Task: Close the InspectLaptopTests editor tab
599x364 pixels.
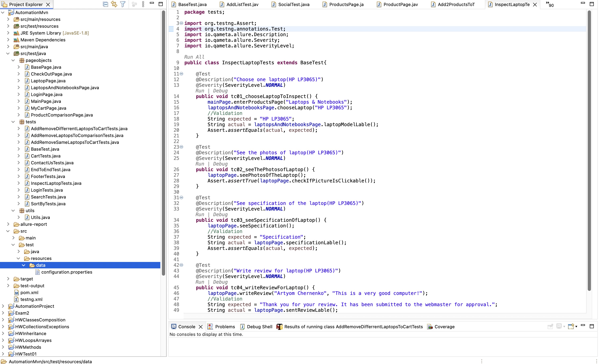Action: pyautogui.click(x=535, y=4)
